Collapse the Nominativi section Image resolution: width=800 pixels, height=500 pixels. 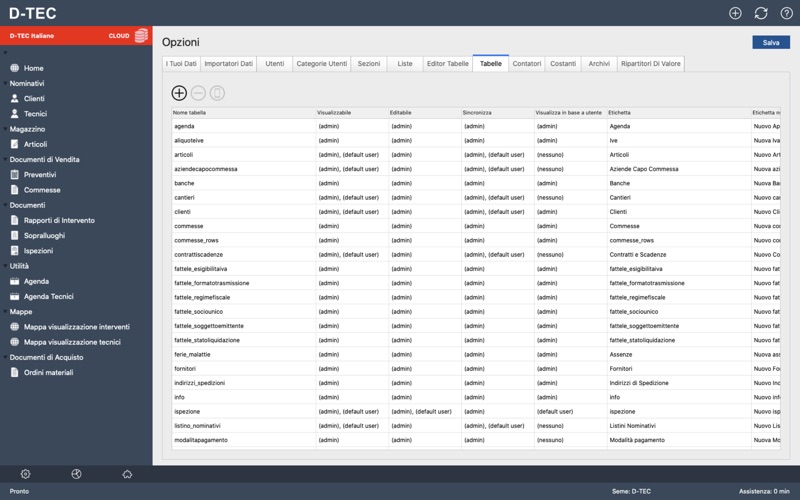point(5,83)
